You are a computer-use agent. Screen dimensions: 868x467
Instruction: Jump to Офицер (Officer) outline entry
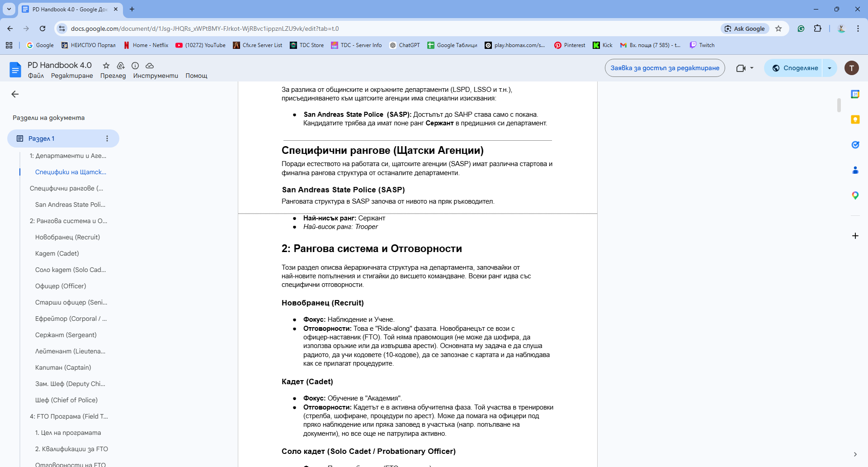point(61,286)
